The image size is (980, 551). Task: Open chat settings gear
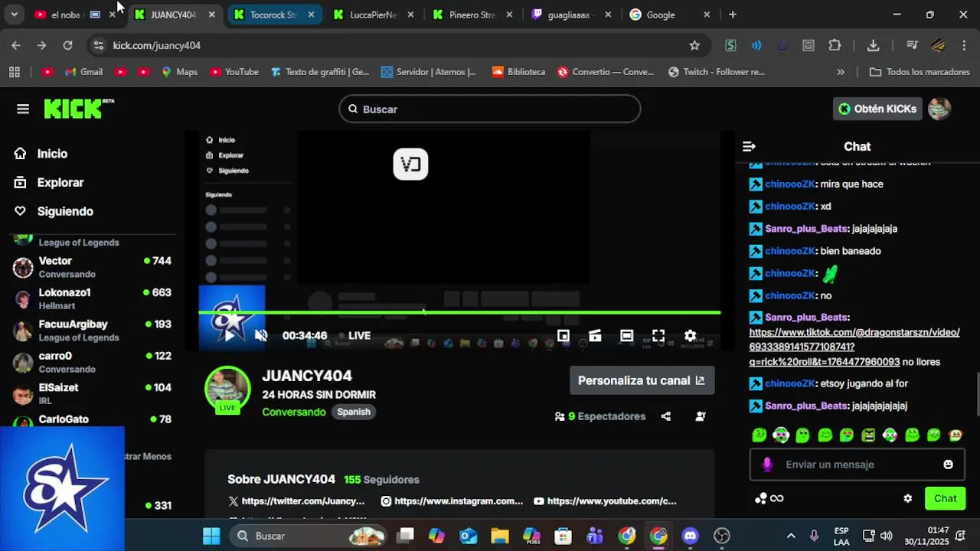tap(907, 498)
